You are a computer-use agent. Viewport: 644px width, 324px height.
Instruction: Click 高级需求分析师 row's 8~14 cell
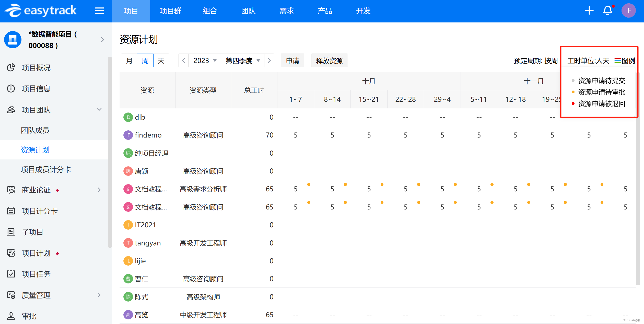[x=332, y=189]
